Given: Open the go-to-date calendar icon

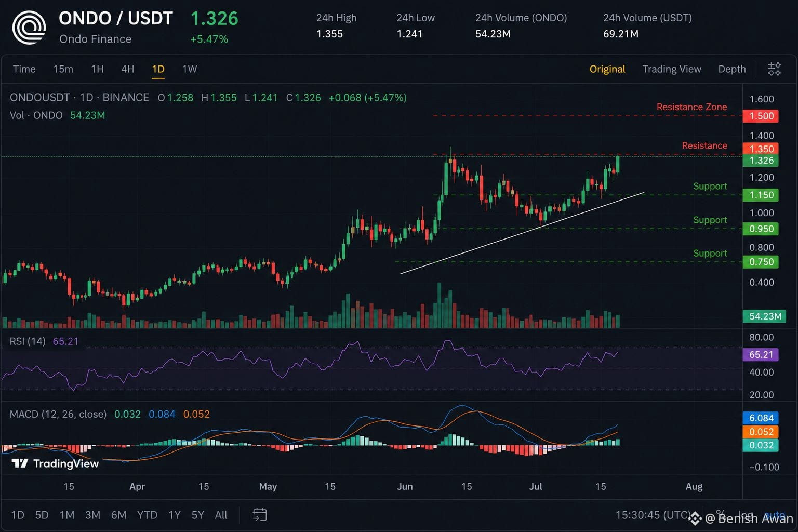Looking at the screenshot, I should pyautogui.click(x=260, y=515).
